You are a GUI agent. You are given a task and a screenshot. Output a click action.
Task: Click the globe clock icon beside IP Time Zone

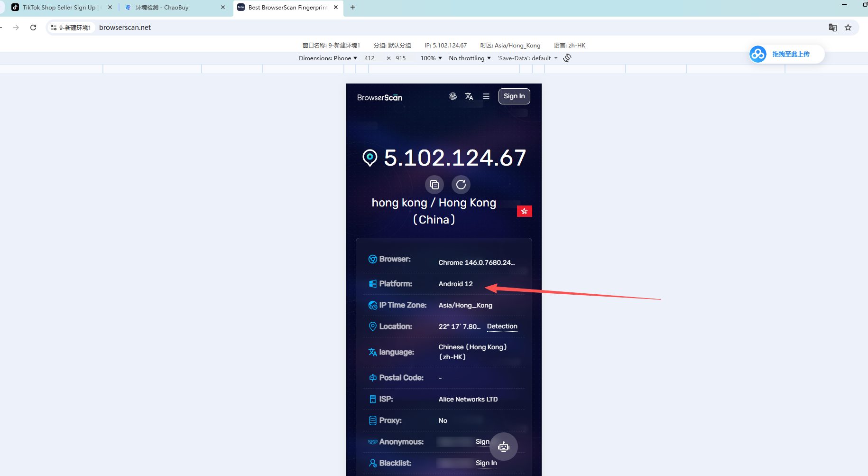pyautogui.click(x=373, y=305)
